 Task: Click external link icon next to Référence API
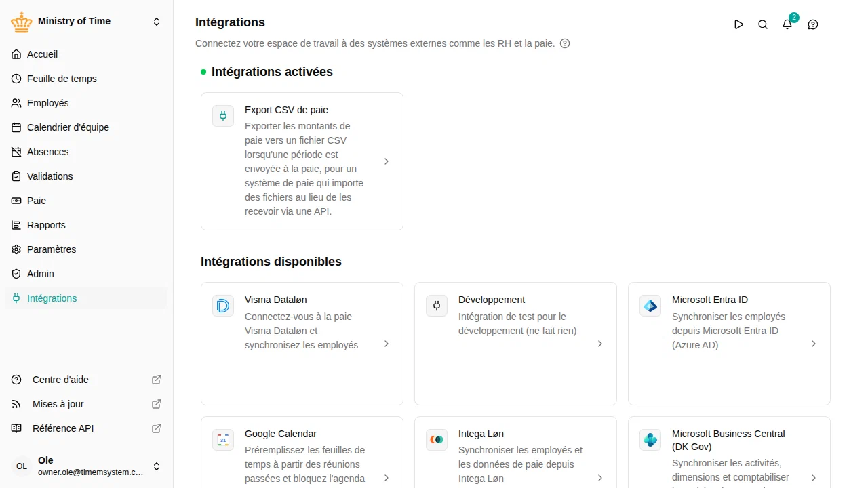tap(157, 428)
